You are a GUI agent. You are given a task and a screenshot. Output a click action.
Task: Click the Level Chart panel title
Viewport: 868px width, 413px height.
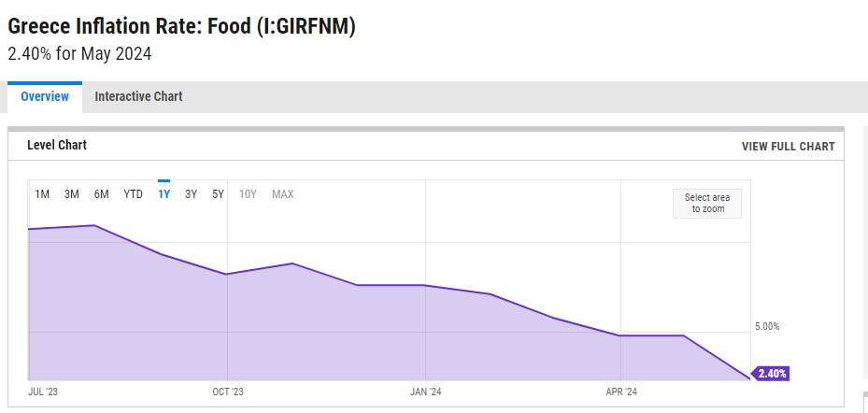(x=57, y=145)
